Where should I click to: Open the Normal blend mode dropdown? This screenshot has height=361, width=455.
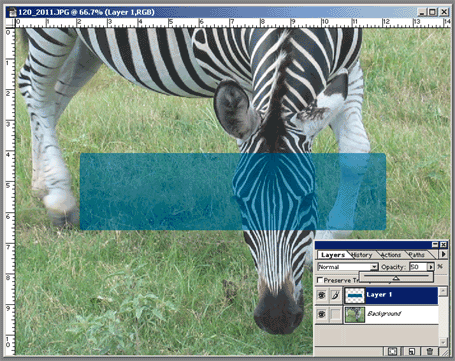[x=374, y=267]
